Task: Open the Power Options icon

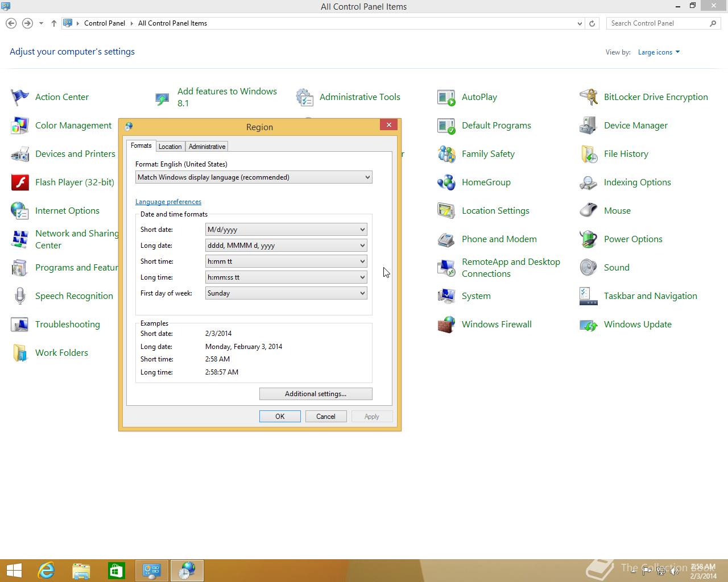Action: (x=589, y=239)
